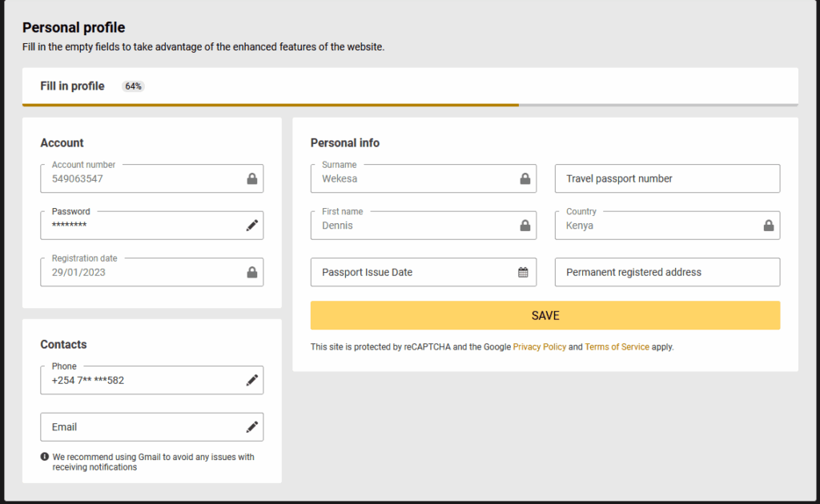Click into the Passport Issue Date field
Screen dimensions: 820x504
pos(408,272)
